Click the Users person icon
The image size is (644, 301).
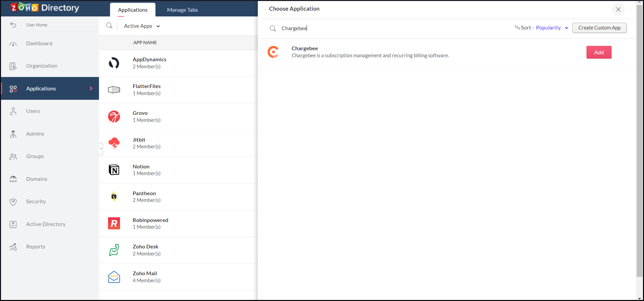(x=13, y=111)
